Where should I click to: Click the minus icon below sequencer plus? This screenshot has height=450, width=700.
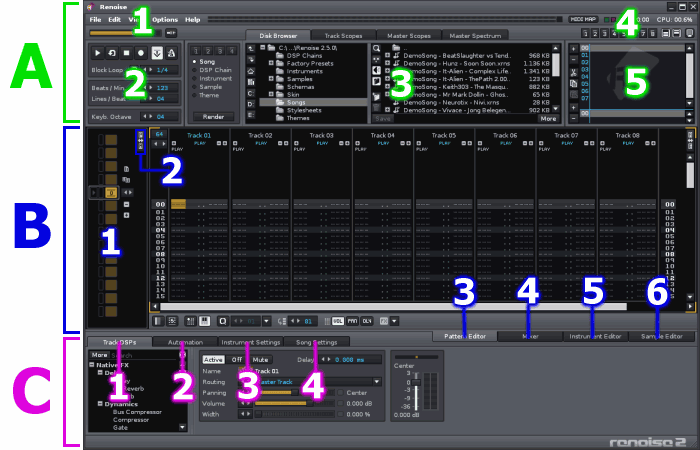pyautogui.click(x=574, y=59)
